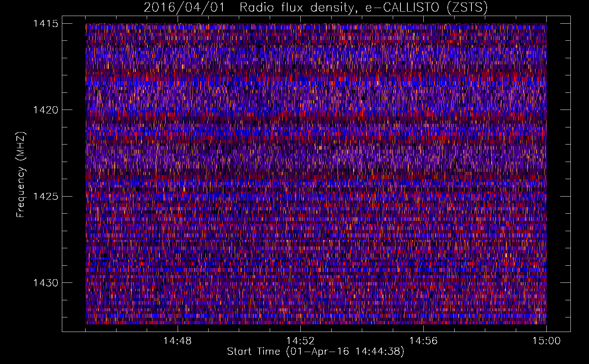
Task: Click the 1430 frequency tick label
Action: (46, 283)
